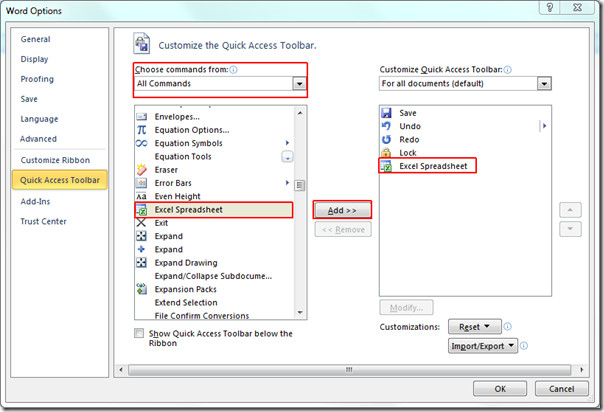The width and height of the screenshot is (604, 412).
Task: Click the pi icon for Equation Options
Action: [x=141, y=130]
